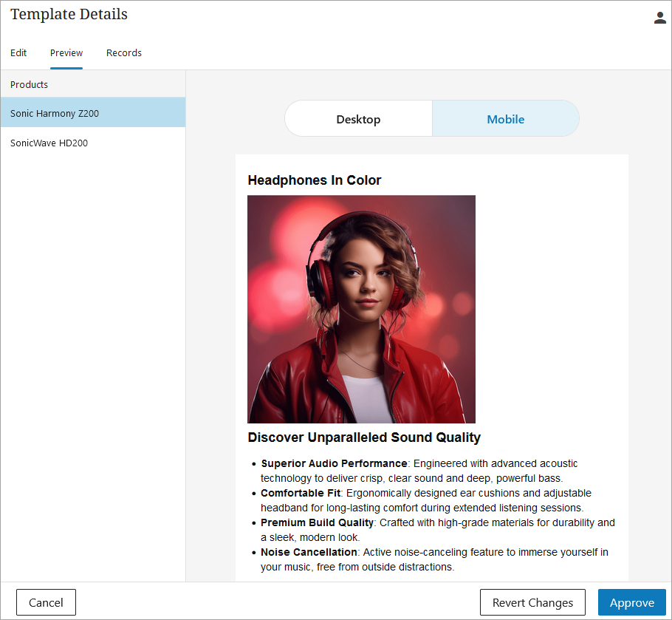Toggle preview to Mobile view

click(x=505, y=119)
